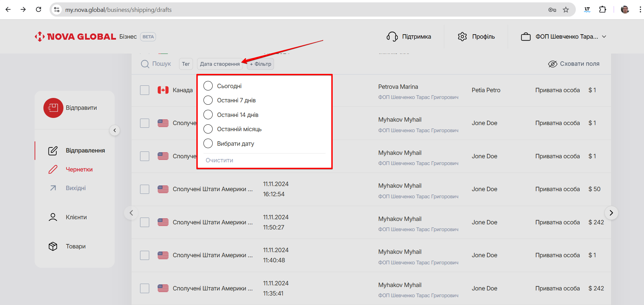The height and width of the screenshot is (305, 644).
Task: Bookmark page with star icon
Action: pyautogui.click(x=566, y=10)
